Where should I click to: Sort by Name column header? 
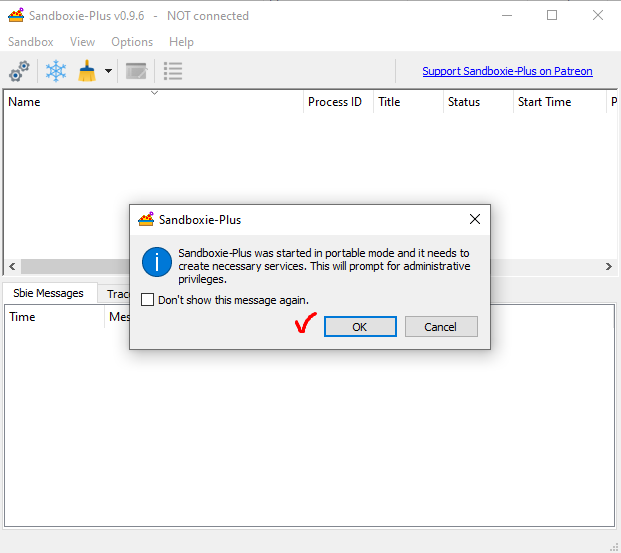[154, 102]
